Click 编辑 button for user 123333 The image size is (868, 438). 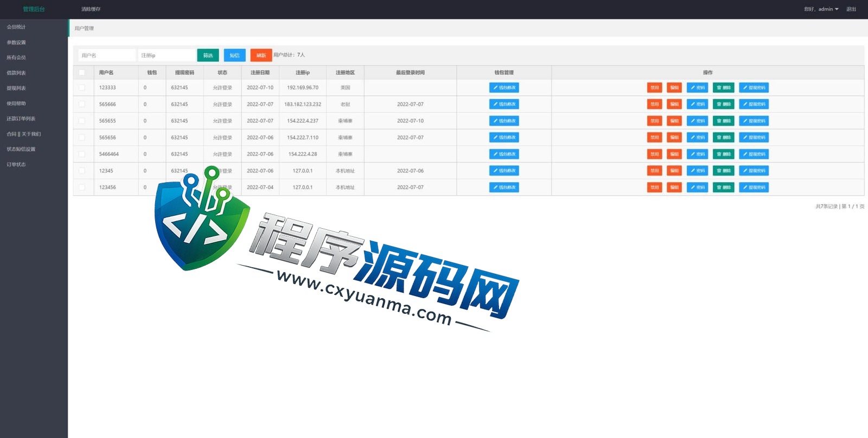click(x=674, y=87)
